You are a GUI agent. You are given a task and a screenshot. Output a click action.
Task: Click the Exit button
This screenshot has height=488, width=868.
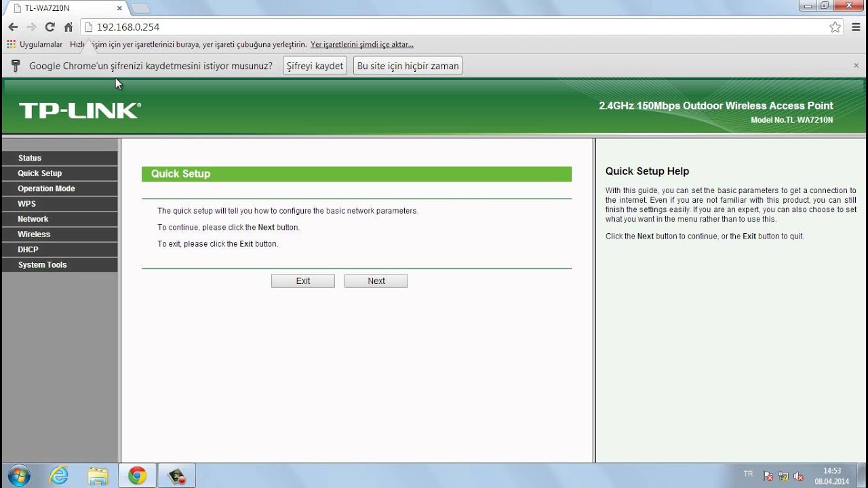[x=303, y=281]
